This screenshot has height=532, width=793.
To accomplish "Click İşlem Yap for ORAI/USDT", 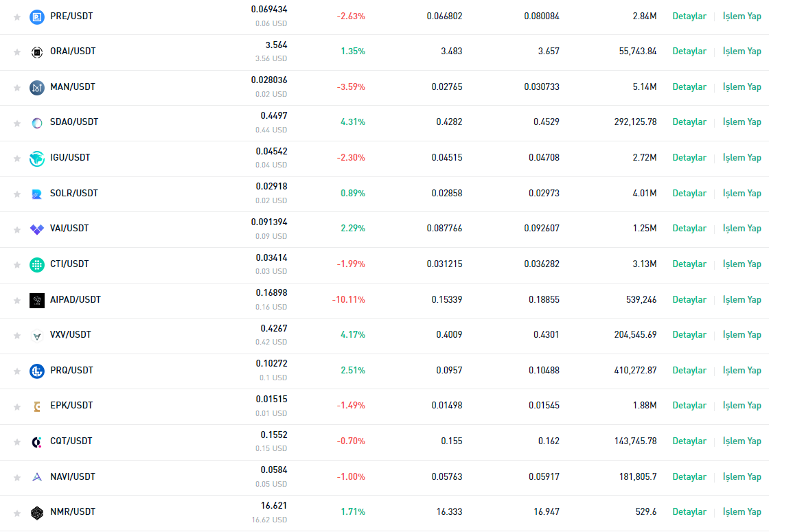I will tap(742, 51).
